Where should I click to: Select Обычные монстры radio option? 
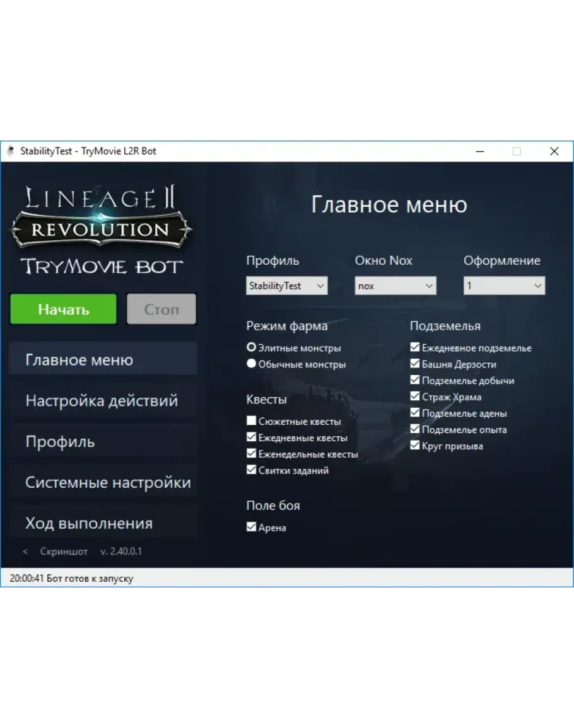[x=252, y=364]
